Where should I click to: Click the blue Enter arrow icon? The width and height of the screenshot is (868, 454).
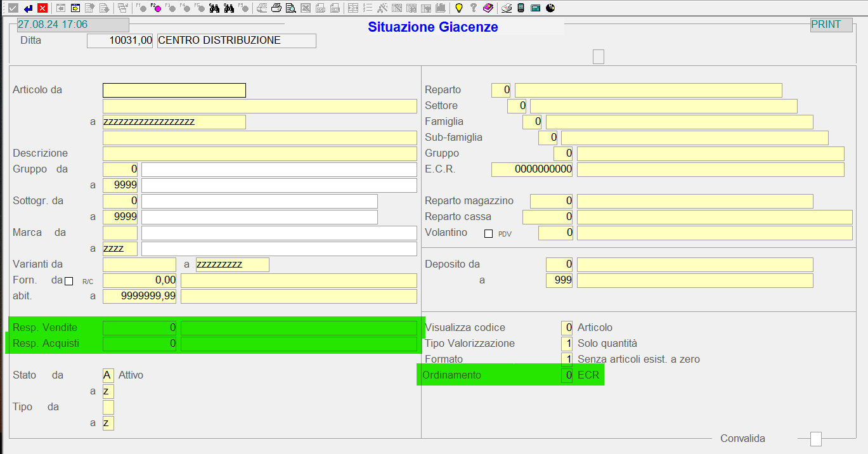[28, 8]
